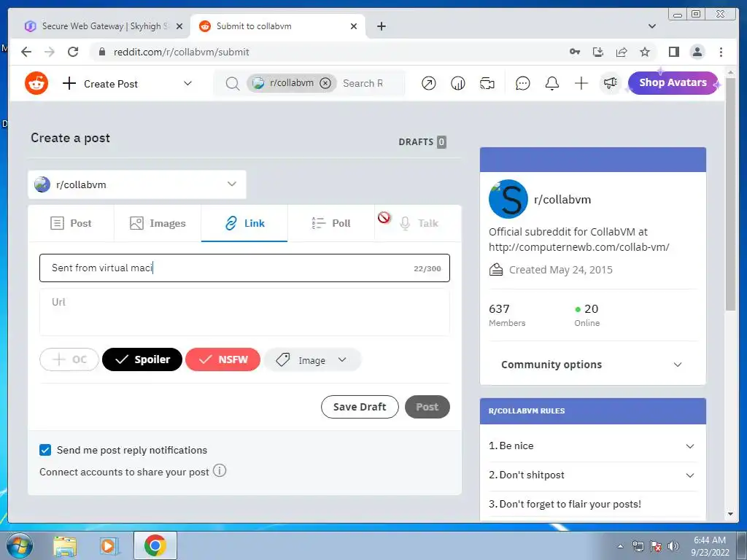
Task: Open the Windows Start menu
Action: [x=20, y=545]
